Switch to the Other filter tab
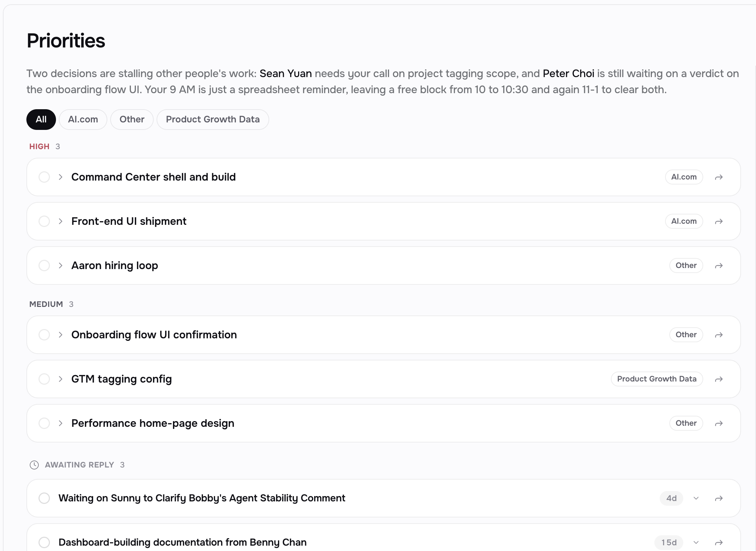756x551 pixels. tap(132, 120)
